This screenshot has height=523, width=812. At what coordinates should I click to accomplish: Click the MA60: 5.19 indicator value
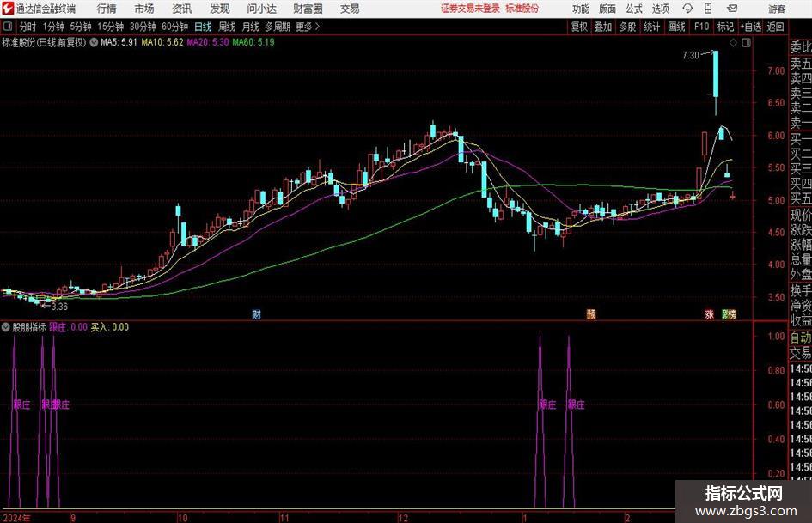253,42
